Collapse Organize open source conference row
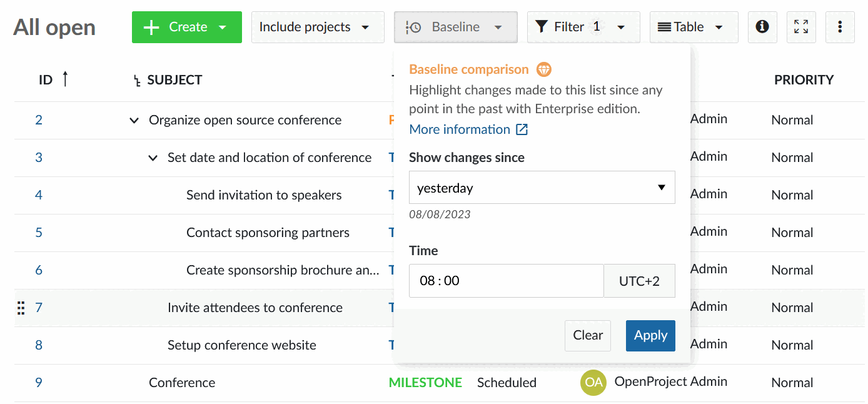This screenshot has width=868, height=404. click(x=133, y=119)
